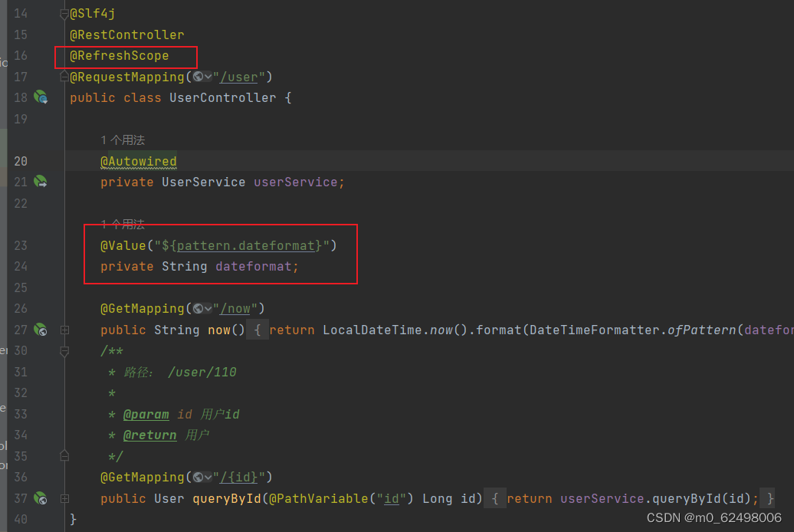Open the "1 个用法" usages hint above @Value

click(x=123, y=223)
